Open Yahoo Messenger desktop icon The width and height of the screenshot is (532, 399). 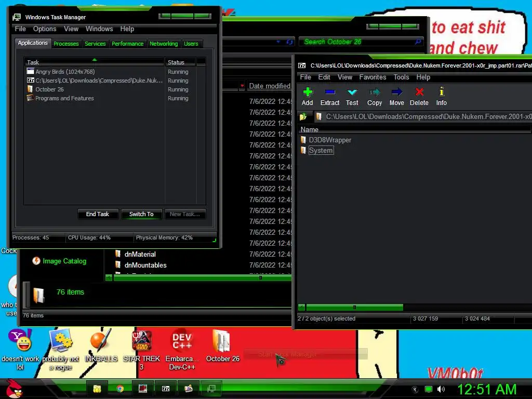[x=20, y=350]
